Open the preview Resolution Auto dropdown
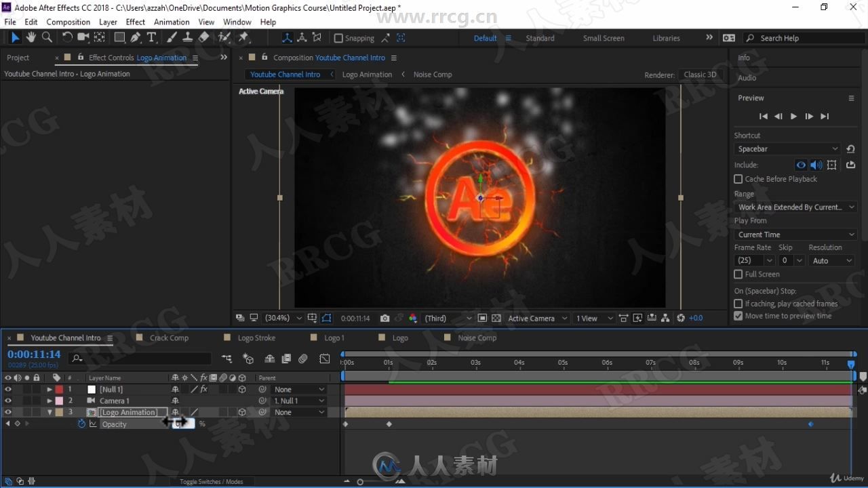This screenshot has width=868, height=488. [831, 260]
